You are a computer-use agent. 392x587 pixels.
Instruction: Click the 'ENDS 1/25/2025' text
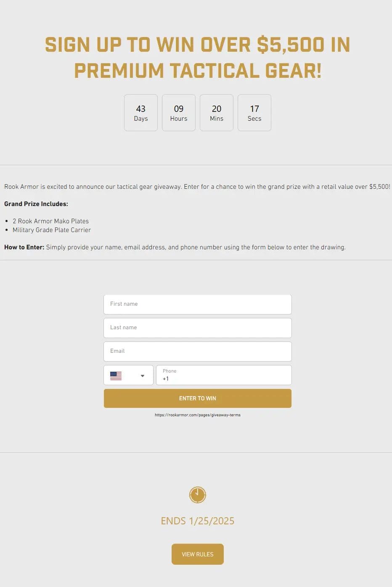point(197,521)
